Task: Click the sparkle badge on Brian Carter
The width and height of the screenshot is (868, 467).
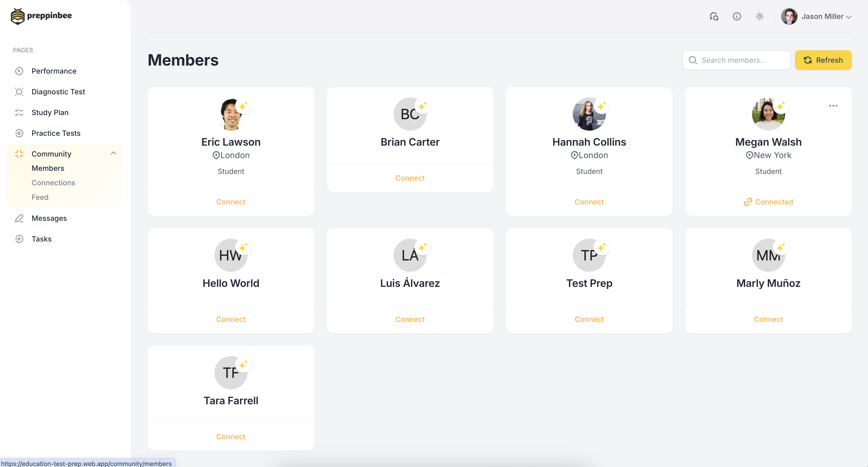Action: tap(423, 106)
